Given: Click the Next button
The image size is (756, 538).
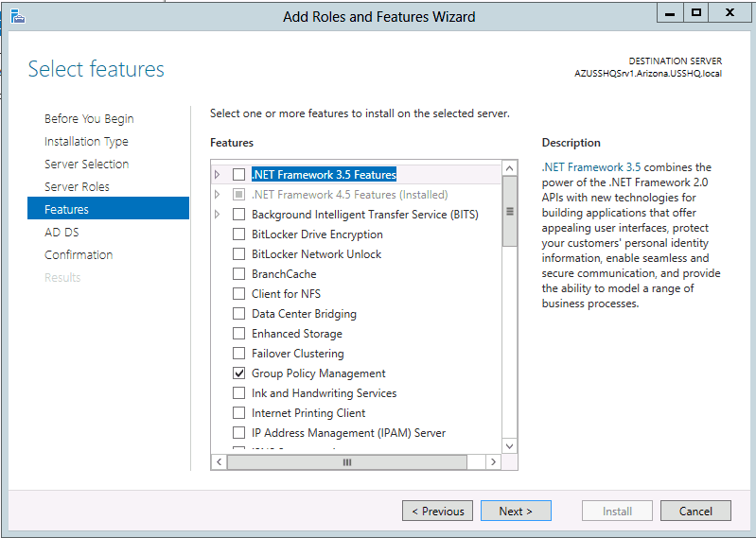Looking at the screenshot, I should (516, 511).
